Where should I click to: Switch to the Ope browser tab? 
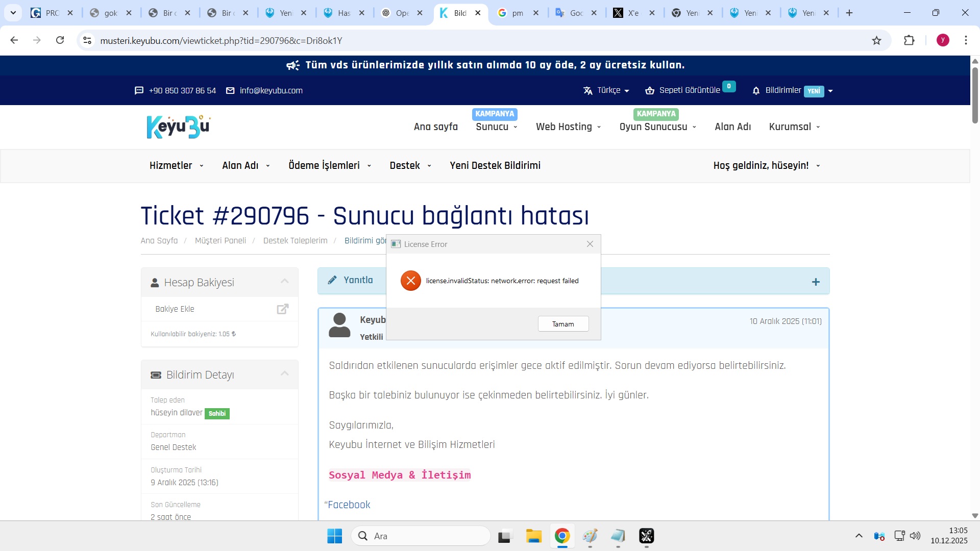(x=402, y=13)
